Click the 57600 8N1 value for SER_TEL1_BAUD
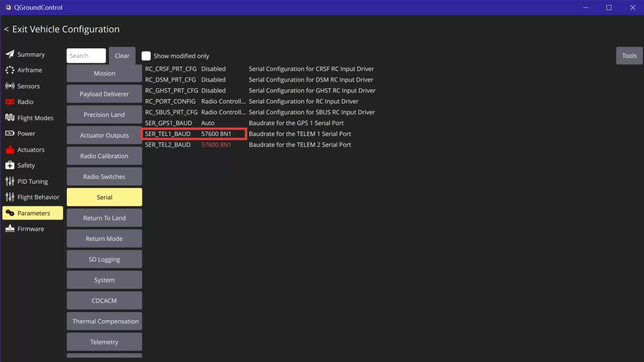The image size is (644, 362). point(216,134)
